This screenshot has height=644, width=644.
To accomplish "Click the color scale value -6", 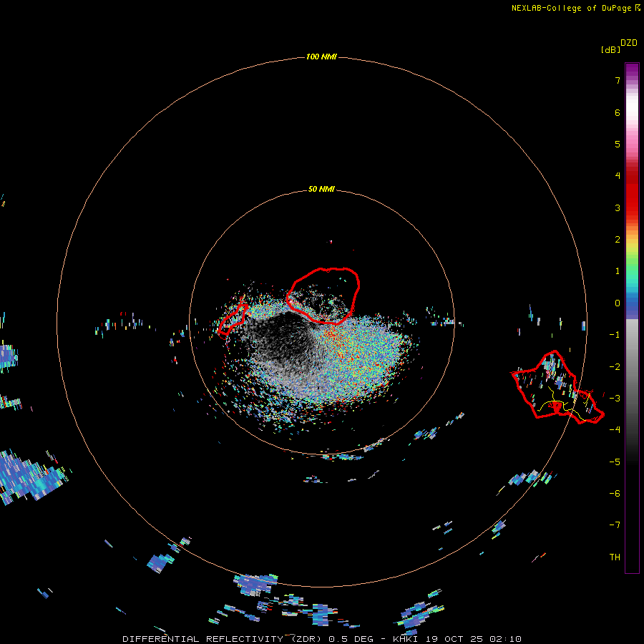I will pyautogui.click(x=615, y=494).
